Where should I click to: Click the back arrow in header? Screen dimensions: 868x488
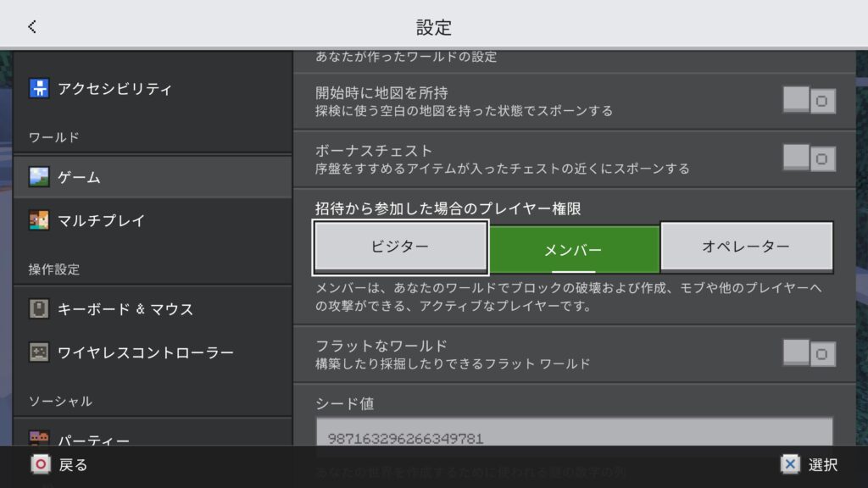point(32,26)
